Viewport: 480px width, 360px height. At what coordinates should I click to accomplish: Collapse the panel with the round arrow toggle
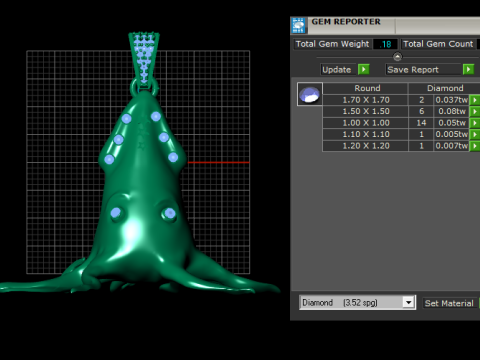point(397,57)
